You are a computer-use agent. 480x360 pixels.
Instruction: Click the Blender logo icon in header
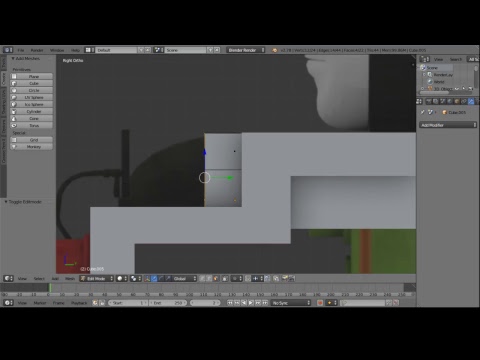[x=275, y=50]
